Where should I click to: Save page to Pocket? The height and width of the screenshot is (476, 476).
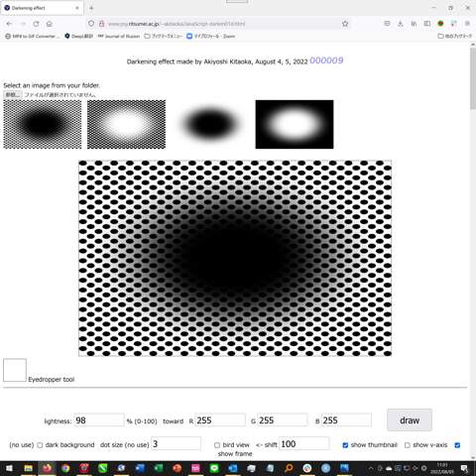click(387, 24)
